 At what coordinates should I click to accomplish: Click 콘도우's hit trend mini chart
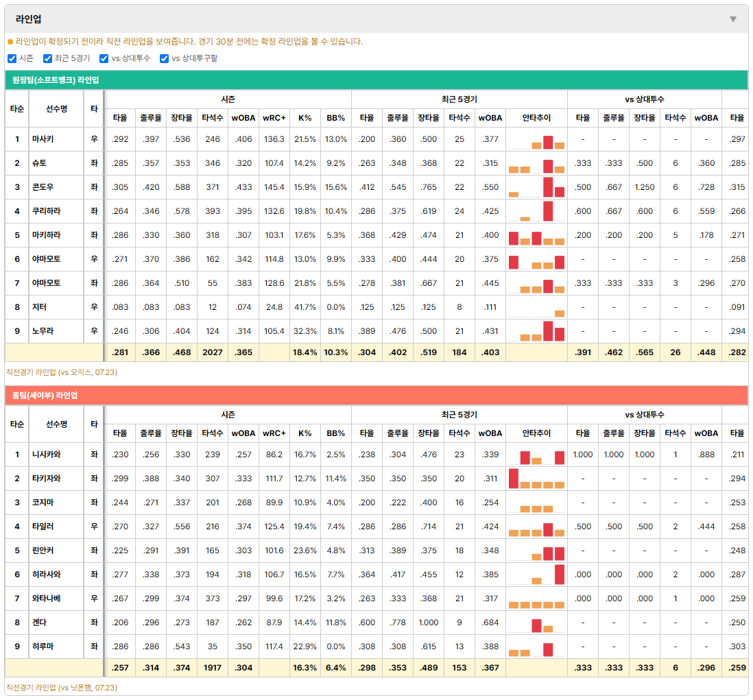(x=536, y=187)
